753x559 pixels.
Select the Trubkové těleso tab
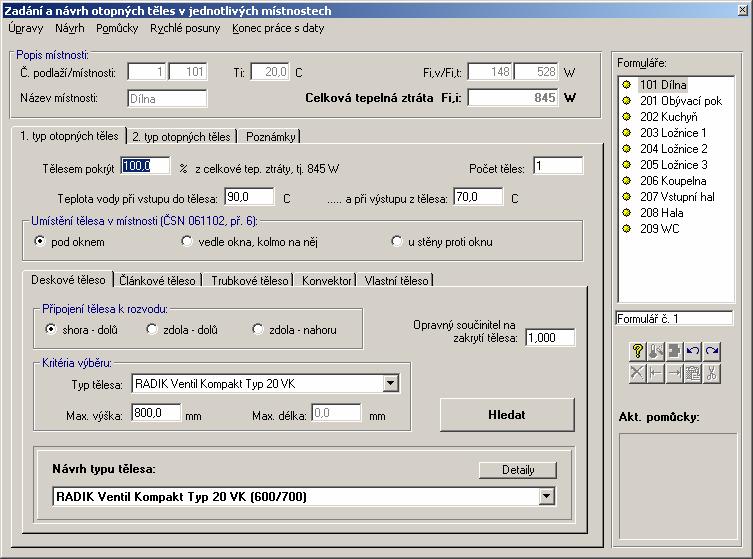tap(250, 281)
